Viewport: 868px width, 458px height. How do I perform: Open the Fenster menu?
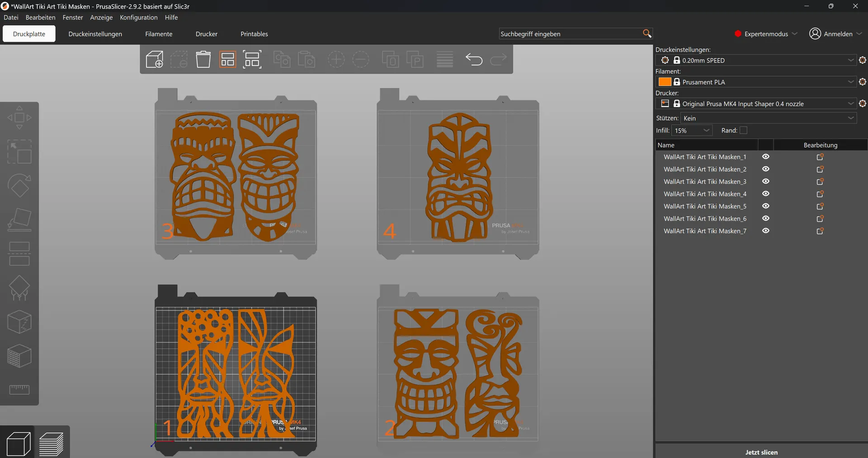[x=73, y=17]
